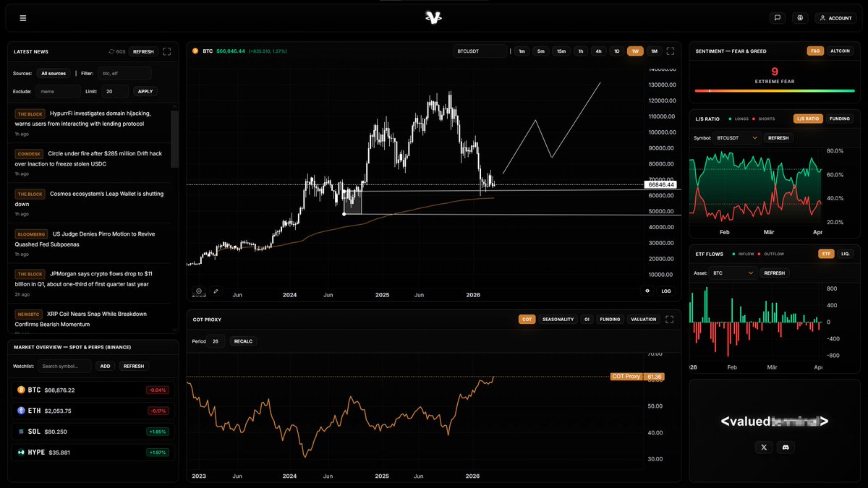Select the pencil drawing tool on the chart

click(x=216, y=291)
